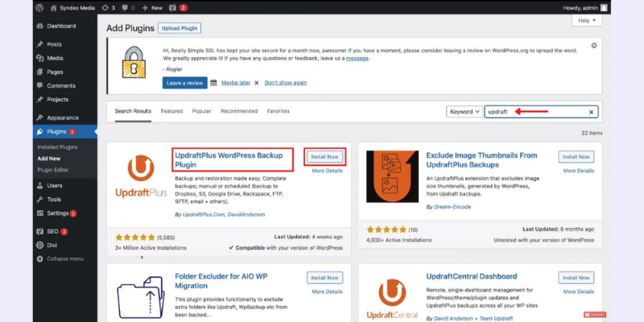Open Posts menu in sidebar
644x322 pixels.
[x=54, y=44]
